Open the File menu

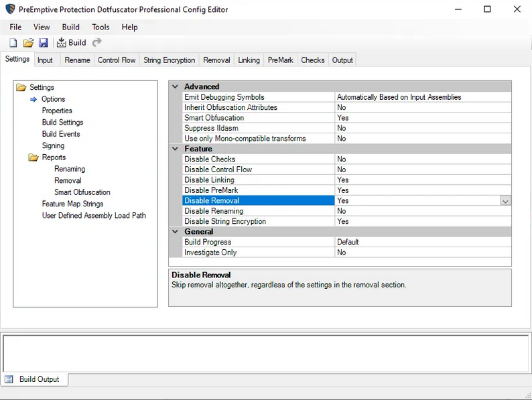pyautogui.click(x=15, y=27)
